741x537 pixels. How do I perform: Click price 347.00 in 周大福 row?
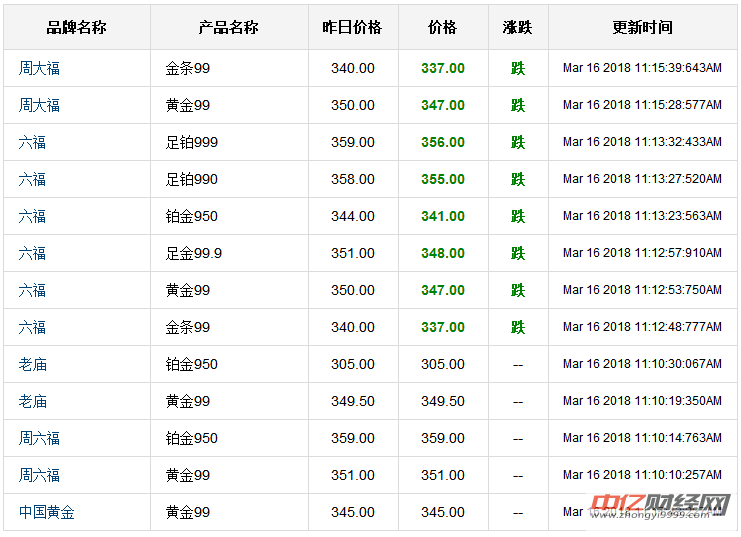443,105
